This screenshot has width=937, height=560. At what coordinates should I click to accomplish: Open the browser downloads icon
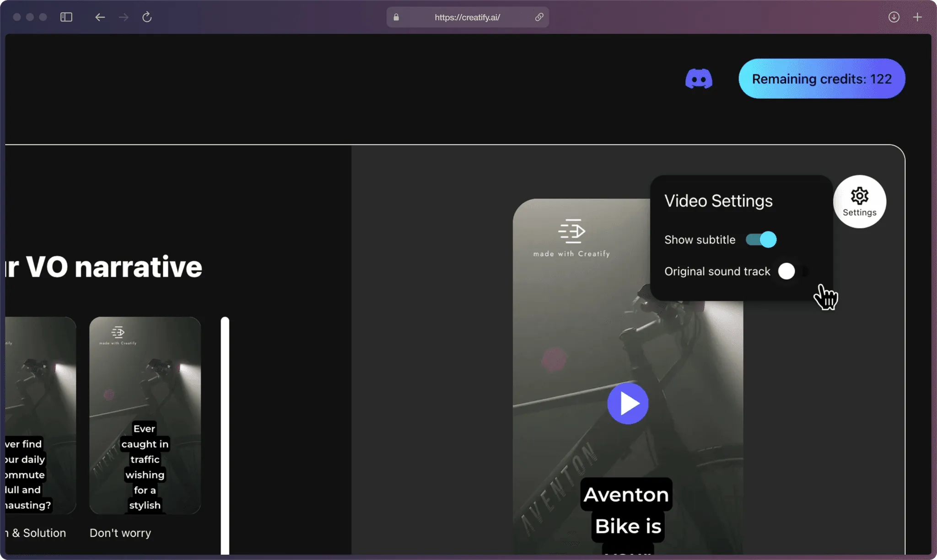tap(894, 17)
